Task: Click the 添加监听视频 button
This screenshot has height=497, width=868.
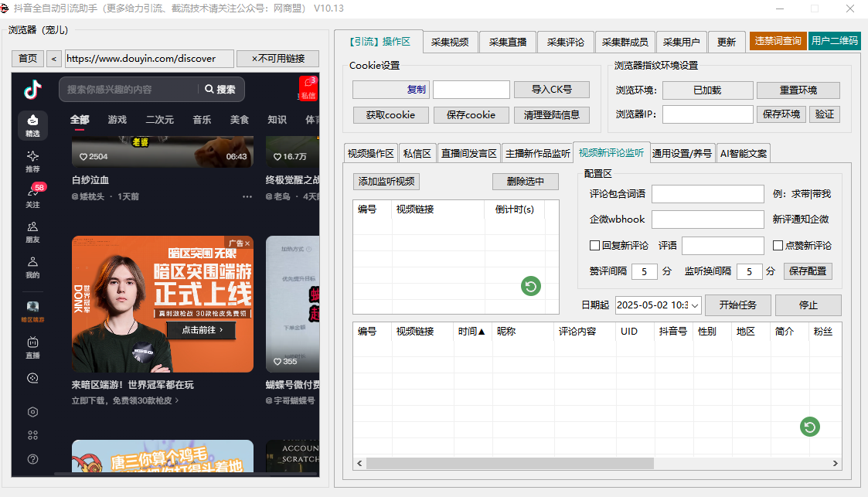Action: coord(386,181)
